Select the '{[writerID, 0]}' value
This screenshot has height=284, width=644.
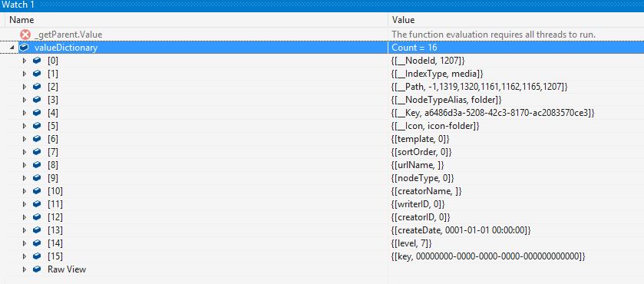418,204
